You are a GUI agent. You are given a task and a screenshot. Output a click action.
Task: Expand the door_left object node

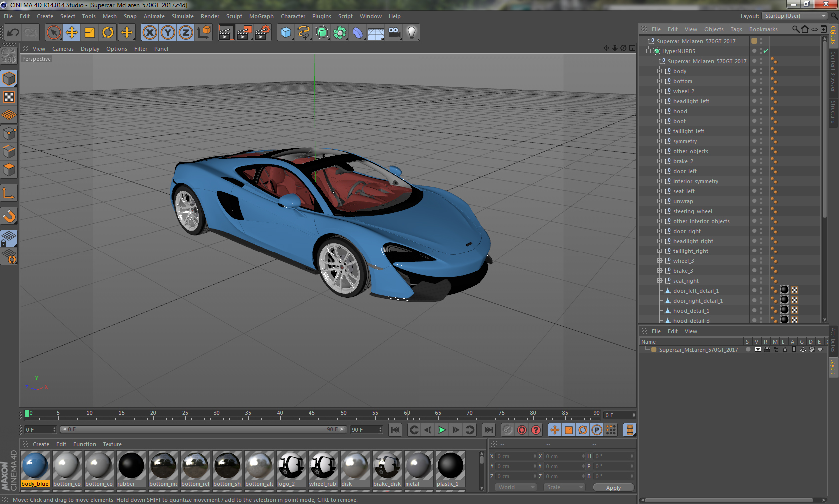click(x=659, y=171)
